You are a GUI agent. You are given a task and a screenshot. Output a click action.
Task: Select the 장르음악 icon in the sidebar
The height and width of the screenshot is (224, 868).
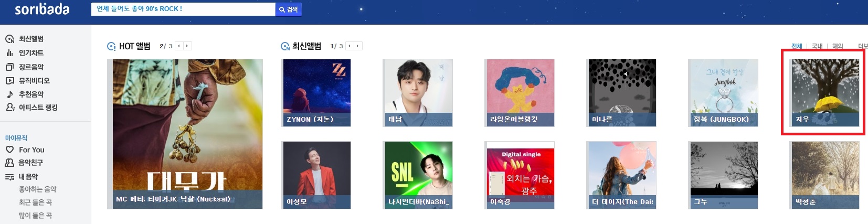point(9,67)
